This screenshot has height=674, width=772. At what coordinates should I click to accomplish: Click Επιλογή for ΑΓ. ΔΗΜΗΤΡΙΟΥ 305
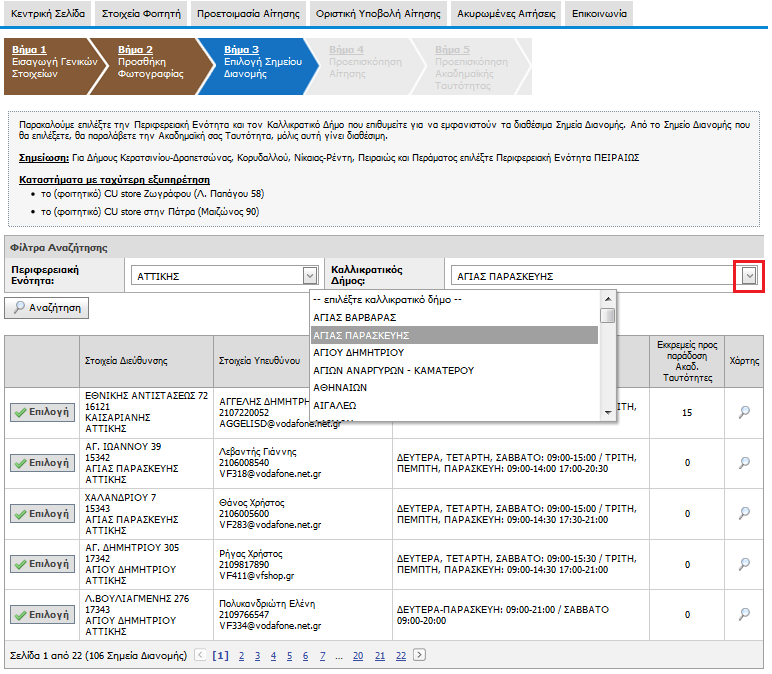tap(42, 564)
